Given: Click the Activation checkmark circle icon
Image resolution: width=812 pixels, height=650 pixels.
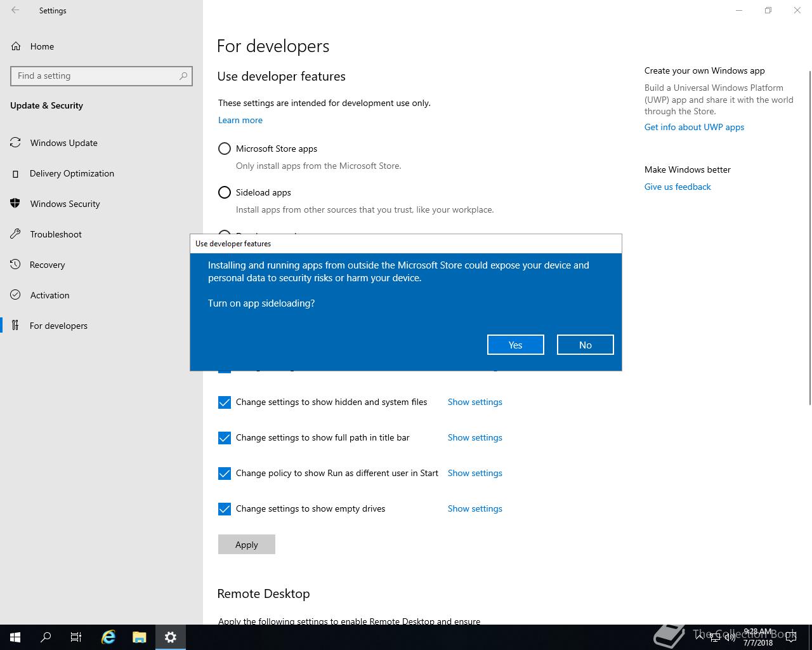Looking at the screenshot, I should coord(15,295).
